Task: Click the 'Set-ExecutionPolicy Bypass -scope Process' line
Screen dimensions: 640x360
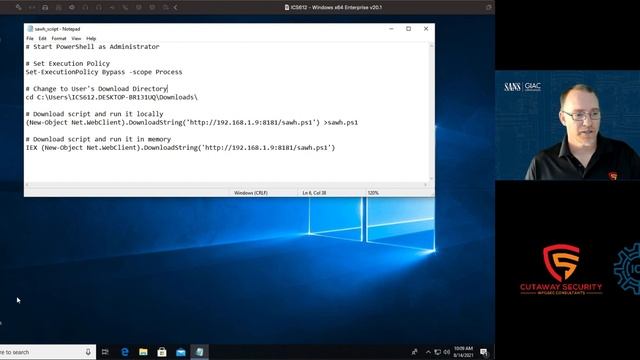Action: click(x=104, y=72)
